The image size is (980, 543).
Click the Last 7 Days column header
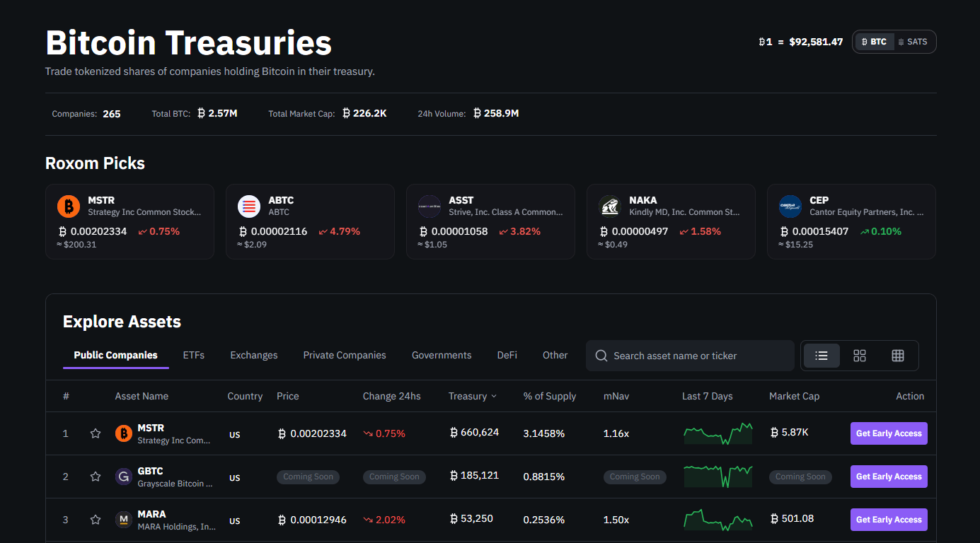point(708,396)
